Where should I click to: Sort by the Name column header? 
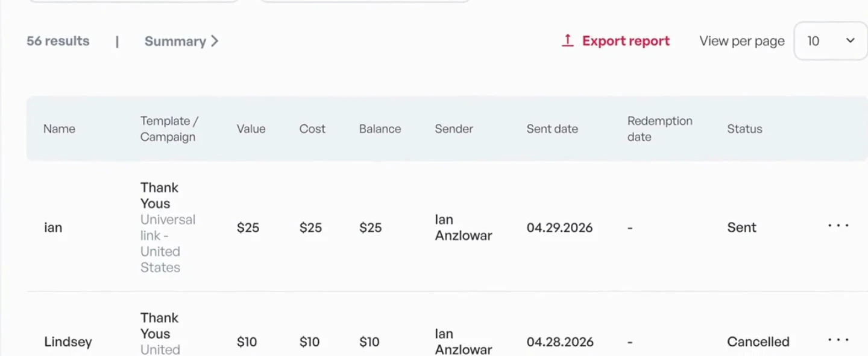(59, 129)
